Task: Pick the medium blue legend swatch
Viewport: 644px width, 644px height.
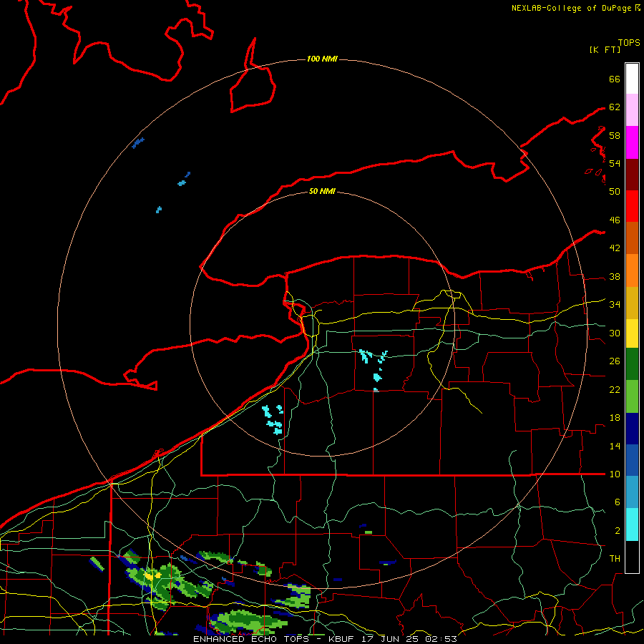Action: (x=632, y=460)
